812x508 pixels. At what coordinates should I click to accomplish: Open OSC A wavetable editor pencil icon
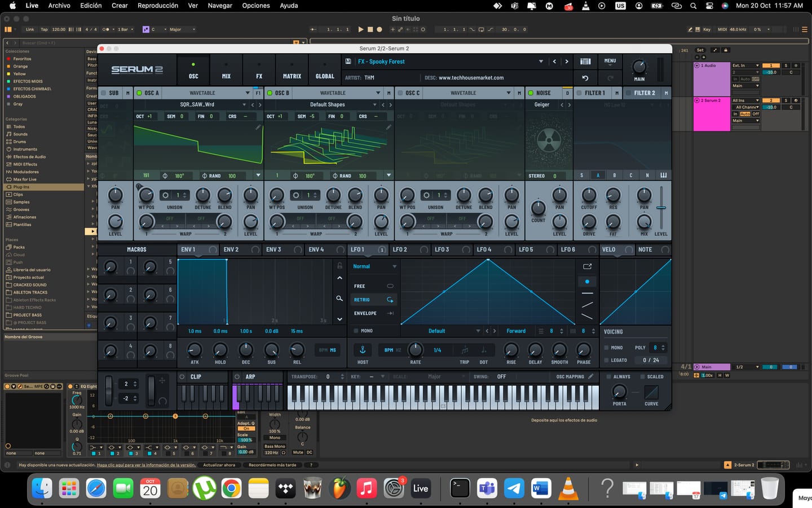click(258, 128)
